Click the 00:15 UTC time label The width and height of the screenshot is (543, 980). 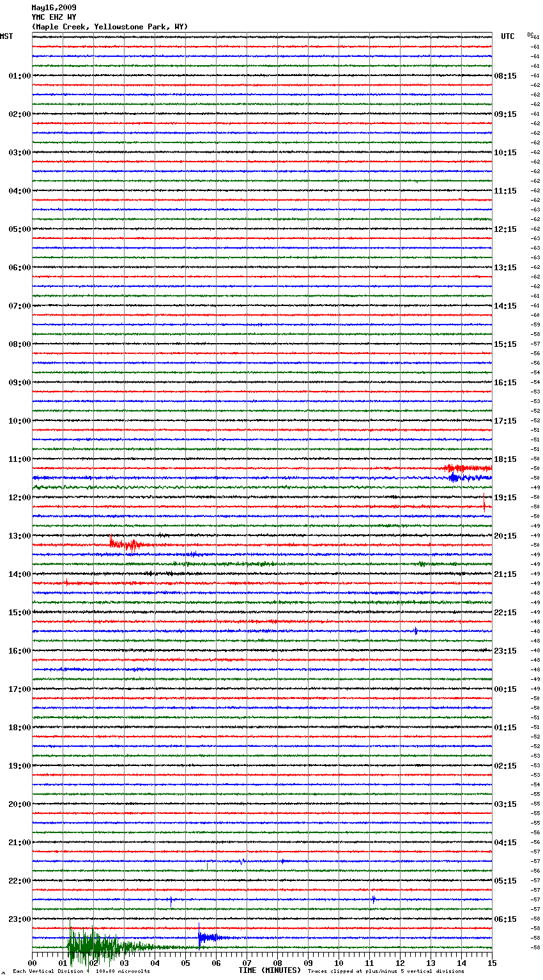pyautogui.click(x=505, y=689)
